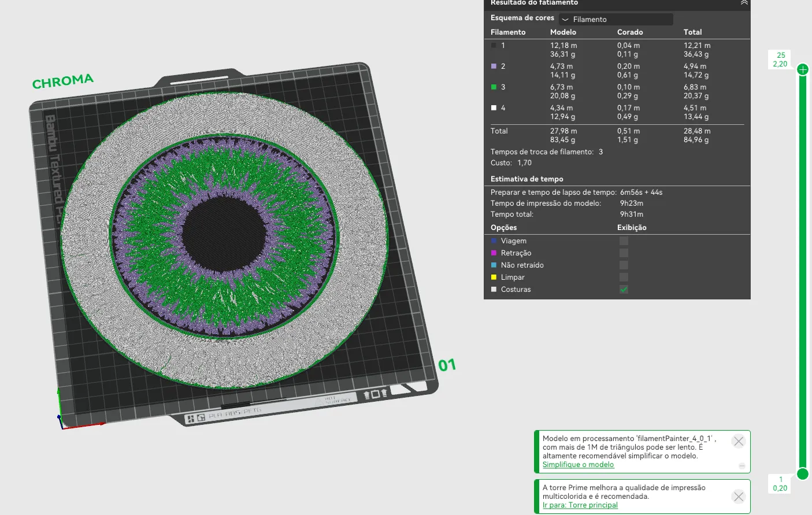Click the Simplifique o modelo link

pos(578,465)
